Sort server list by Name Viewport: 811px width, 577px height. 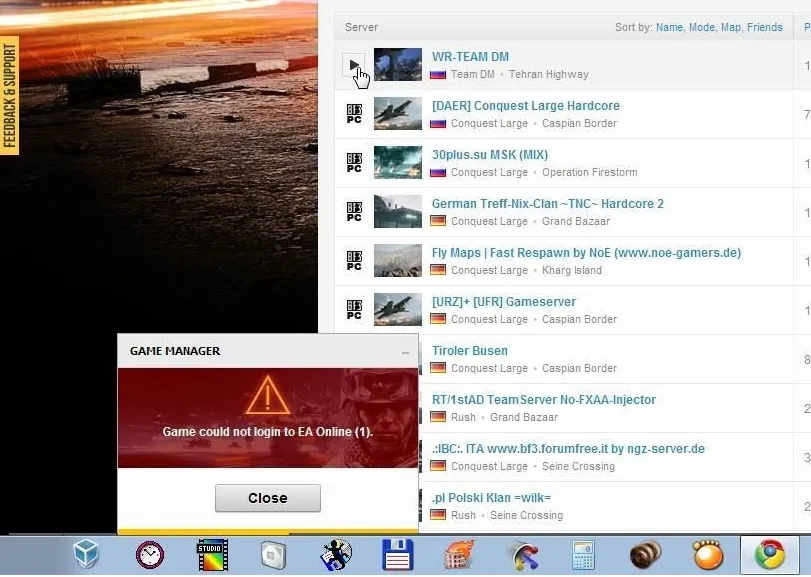coord(669,27)
